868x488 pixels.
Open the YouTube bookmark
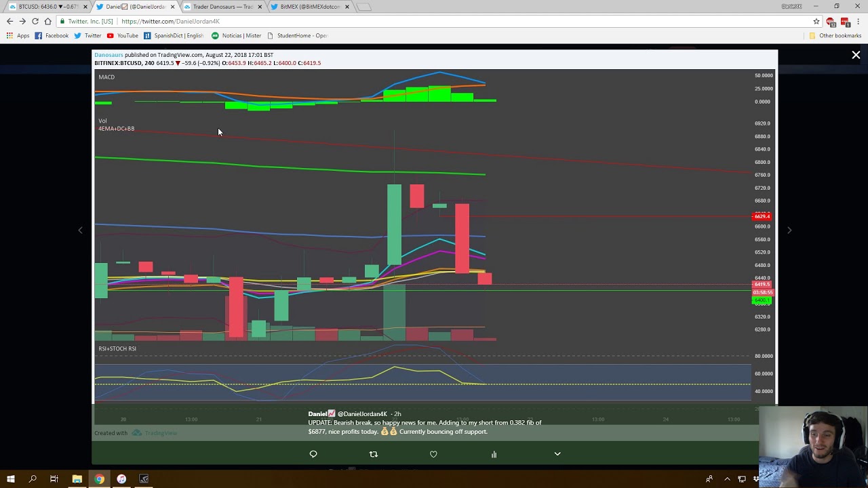click(x=122, y=35)
